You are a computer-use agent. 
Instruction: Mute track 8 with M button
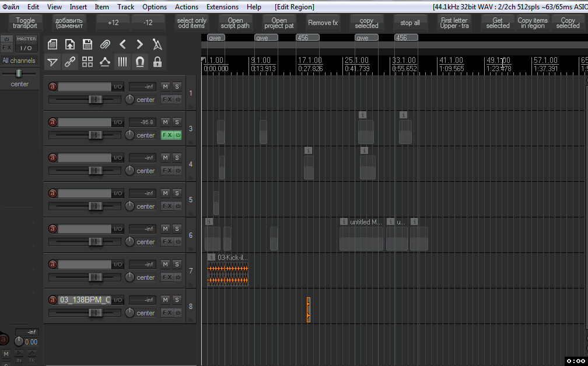(166, 300)
